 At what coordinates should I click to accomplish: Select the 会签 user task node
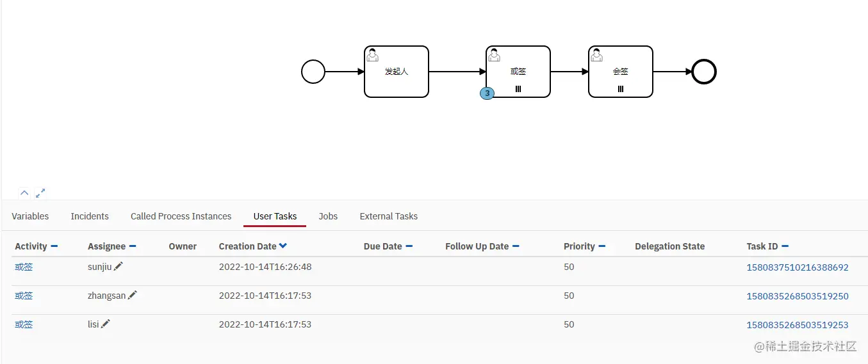tap(621, 72)
